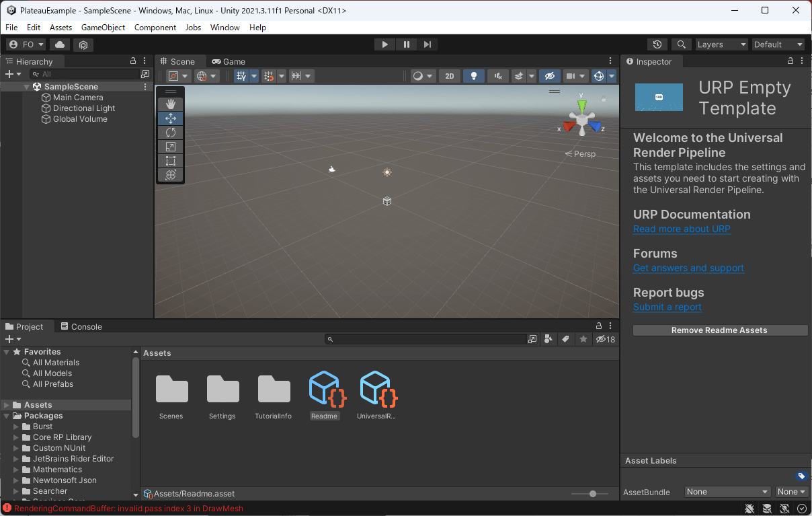Open the Search panel in the top toolbar

[681, 44]
